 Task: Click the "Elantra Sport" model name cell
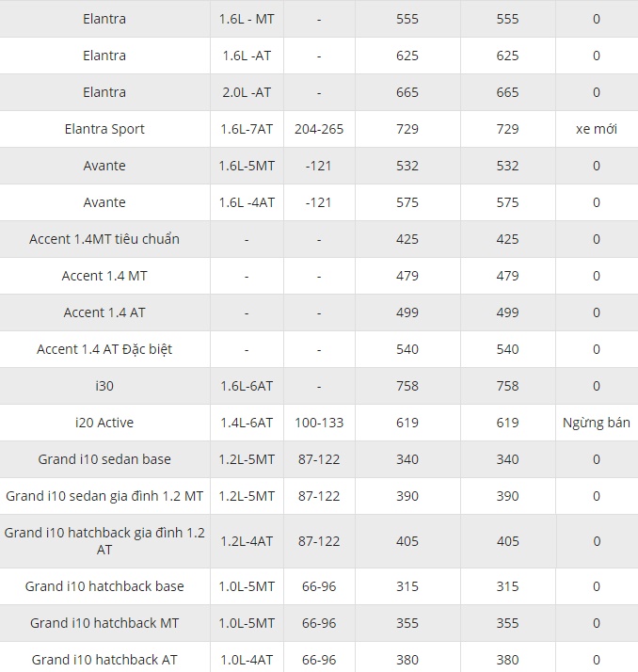coord(104,129)
